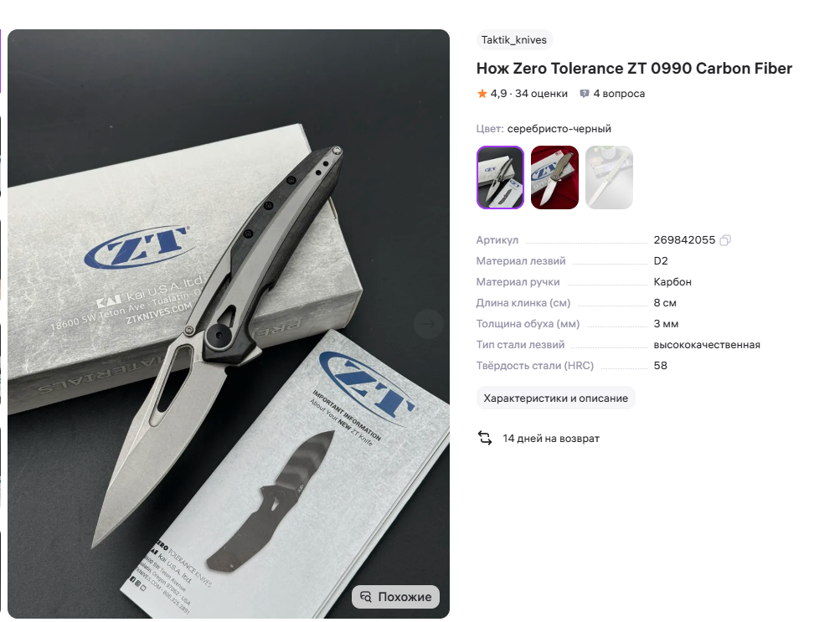This screenshot has width=840, height=622.
Task: Click the 14 дней на возврат text
Action: [x=551, y=439]
